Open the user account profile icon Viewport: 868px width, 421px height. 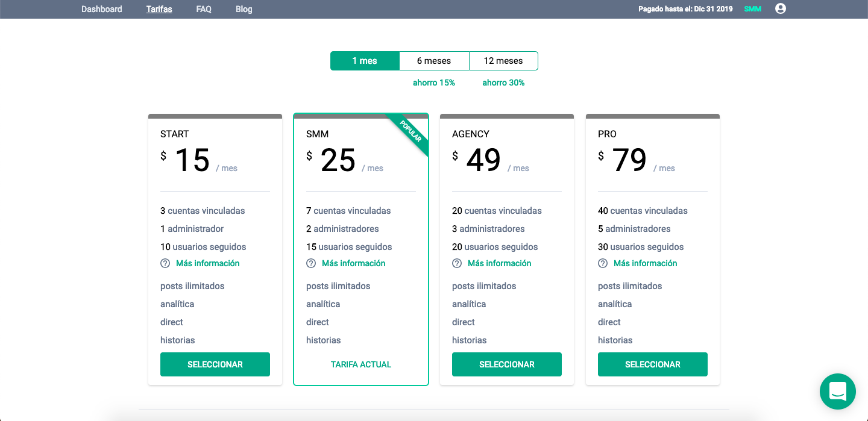(781, 9)
